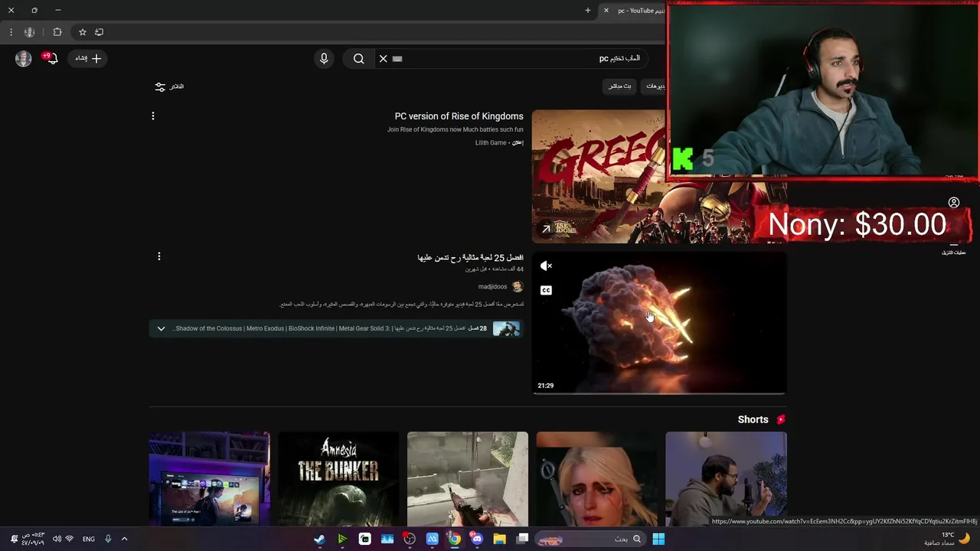The image size is (980, 551).
Task: Open Chrome's three-dot menu
Action: [x=11, y=32]
